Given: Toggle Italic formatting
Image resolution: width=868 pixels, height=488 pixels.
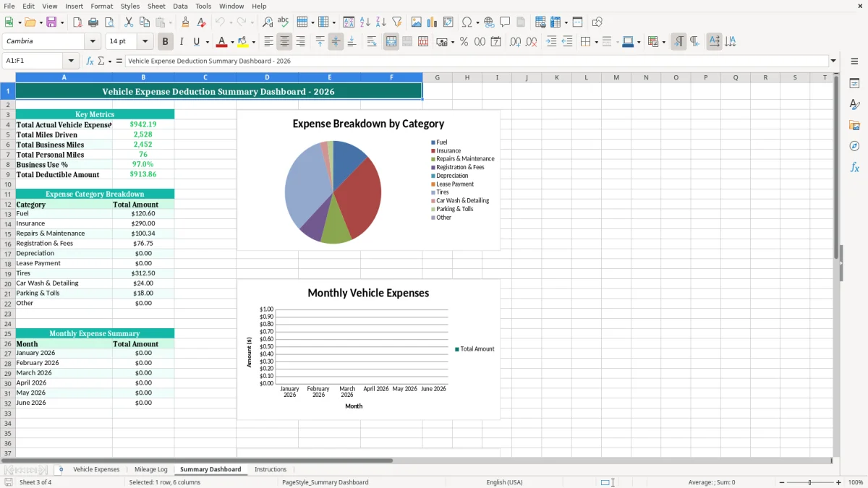Looking at the screenshot, I should (x=182, y=42).
